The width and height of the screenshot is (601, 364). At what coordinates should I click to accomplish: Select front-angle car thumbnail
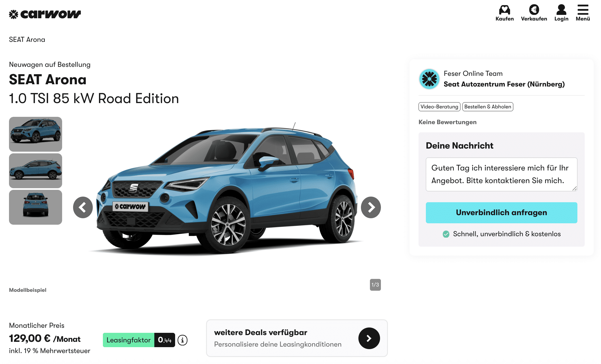[x=35, y=134]
